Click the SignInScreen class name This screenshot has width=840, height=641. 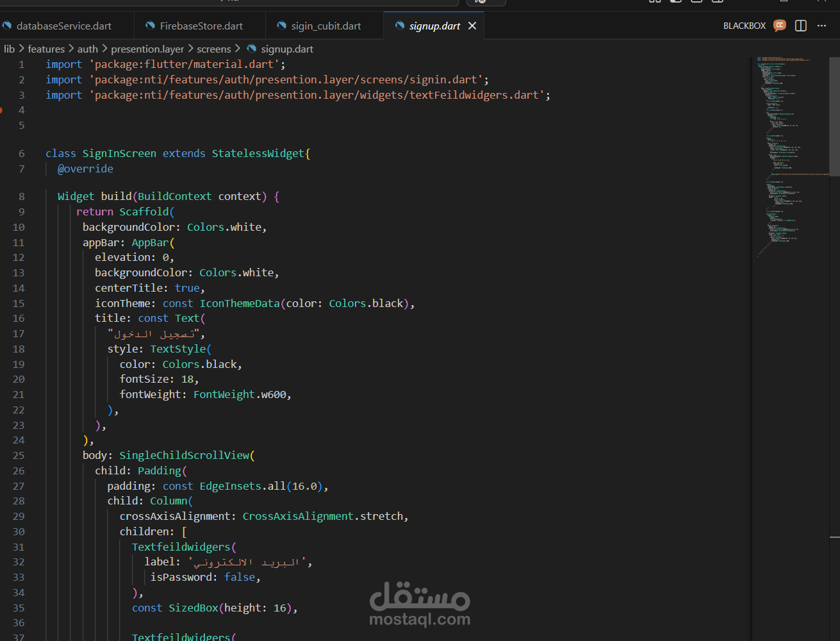tap(119, 154)
